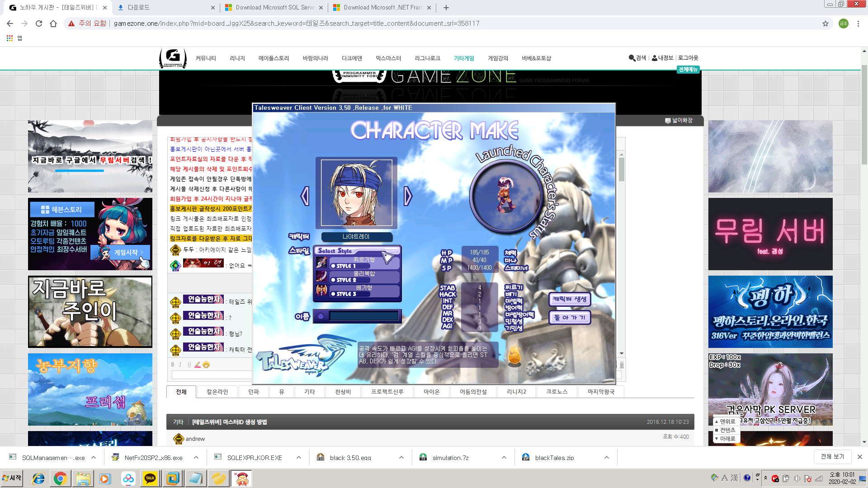This screenshot has width=868, height=488.
Task: Select the previous character portrait arrow
Action: (x=305, y=196)
